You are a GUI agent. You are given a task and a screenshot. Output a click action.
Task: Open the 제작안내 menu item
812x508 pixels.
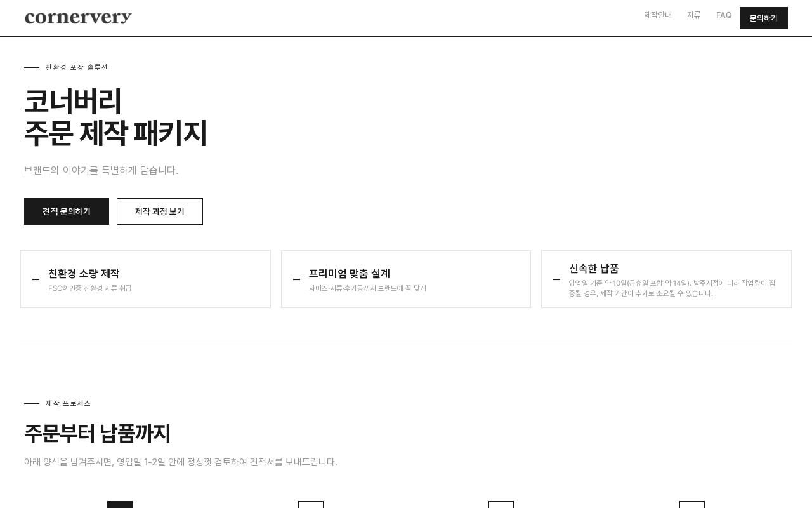pos(658,15)
